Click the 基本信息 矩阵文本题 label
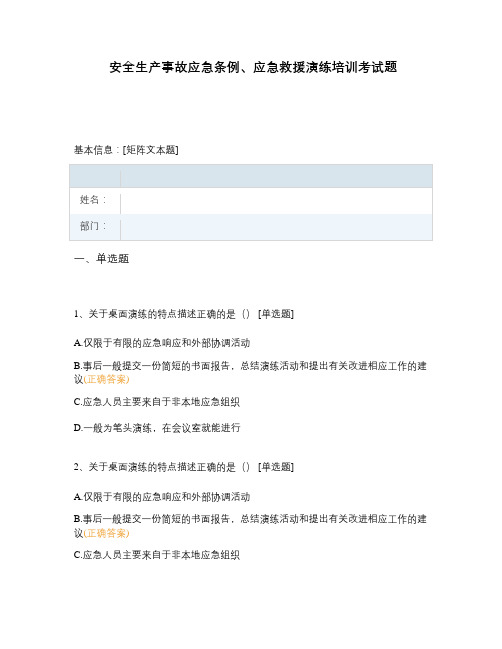 pos(126,150)
